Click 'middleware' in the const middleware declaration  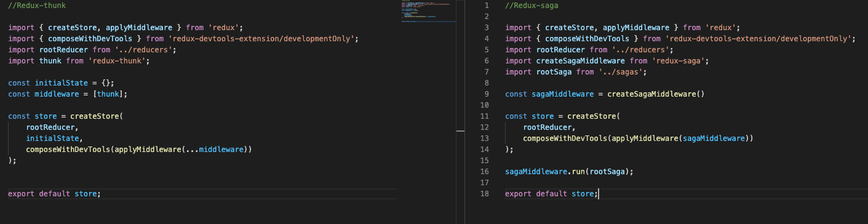(x=57, y=94)
